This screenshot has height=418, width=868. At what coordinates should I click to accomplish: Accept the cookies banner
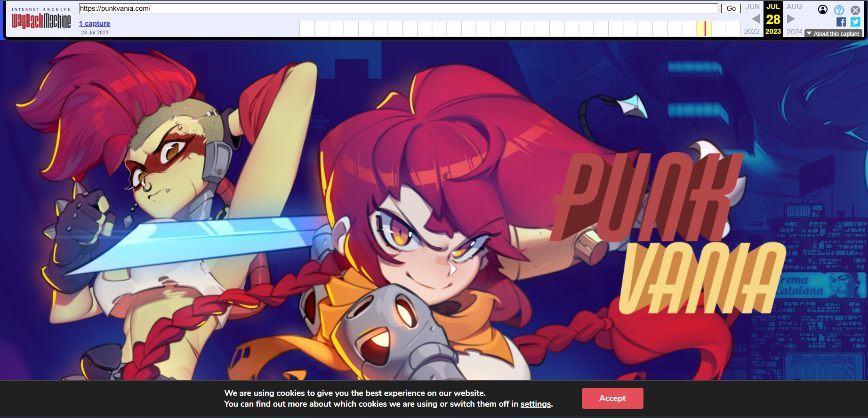612,398
